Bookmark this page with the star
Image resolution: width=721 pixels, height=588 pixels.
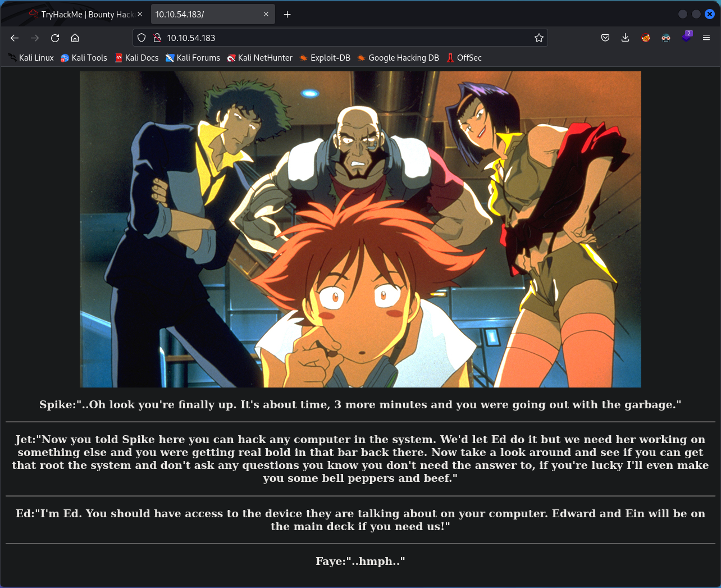tap(539, 38)
